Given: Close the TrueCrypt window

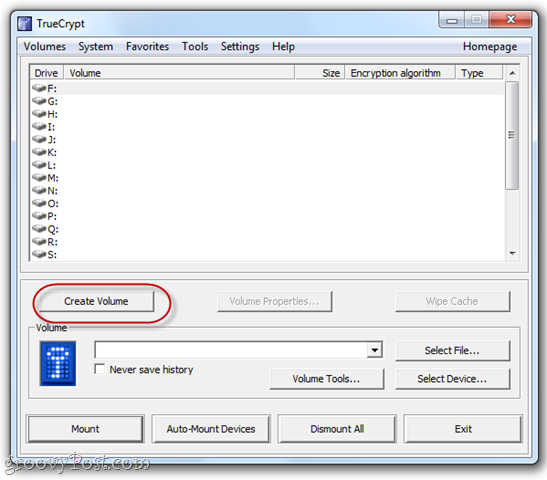Looking at the screenshot, I should (x=510, y=19).
